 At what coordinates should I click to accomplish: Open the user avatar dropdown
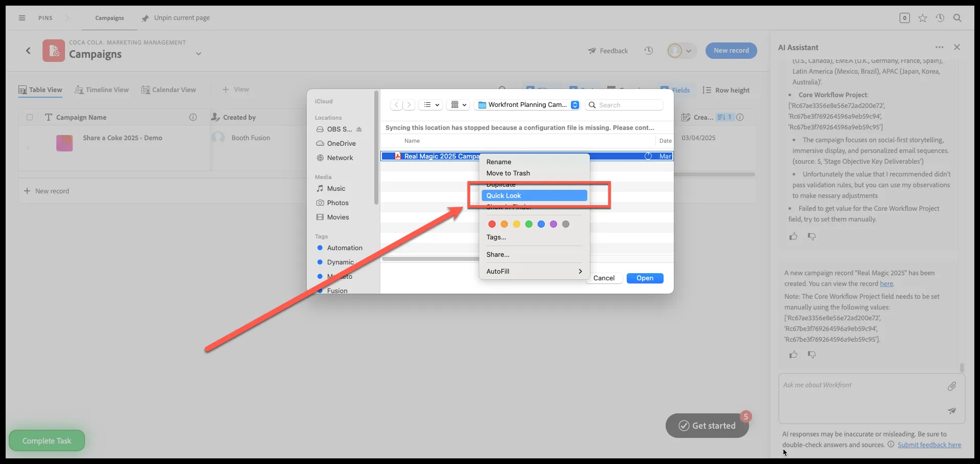tap(681, 51)
